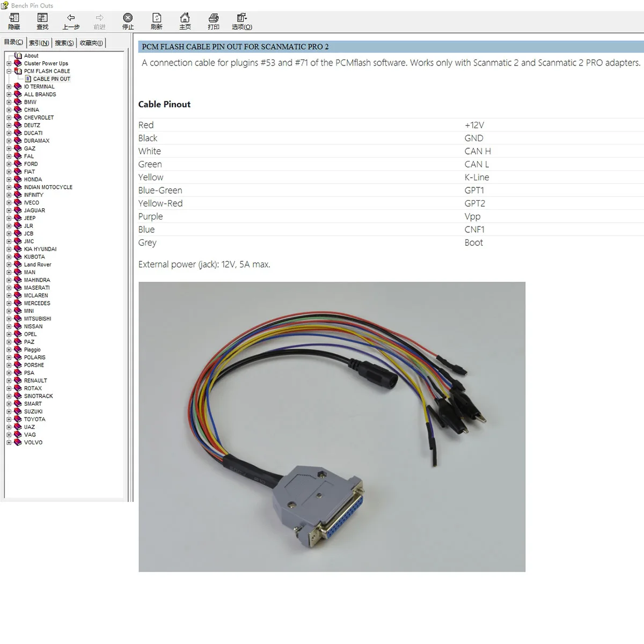Collapse the PCM FLASH CABLE tree node

(x=9, y=71)
